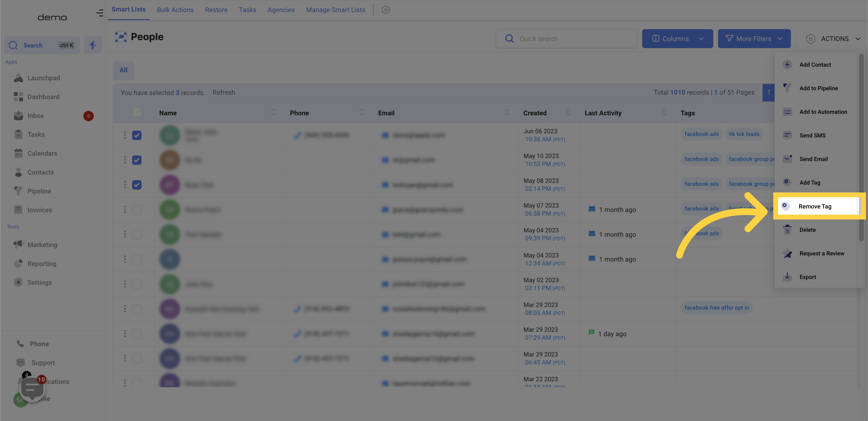This screenshot has height=421, width=868.
Task: Sort by the Last Activity column arrows
Action: (664, 112)
